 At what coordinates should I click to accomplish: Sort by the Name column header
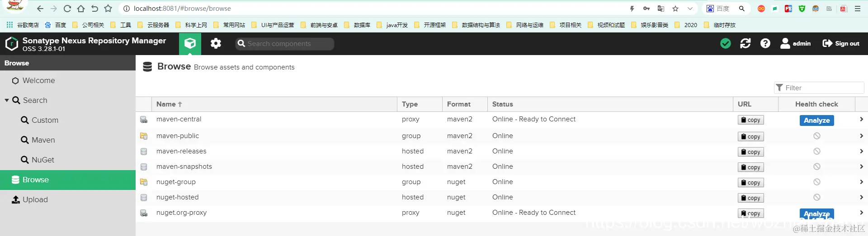coord(274,104)
